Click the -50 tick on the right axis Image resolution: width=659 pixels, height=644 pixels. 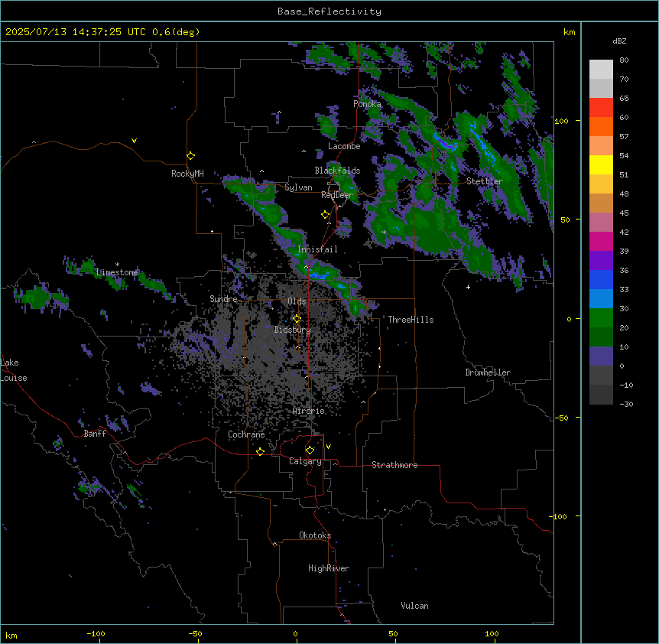click(561, 418)
